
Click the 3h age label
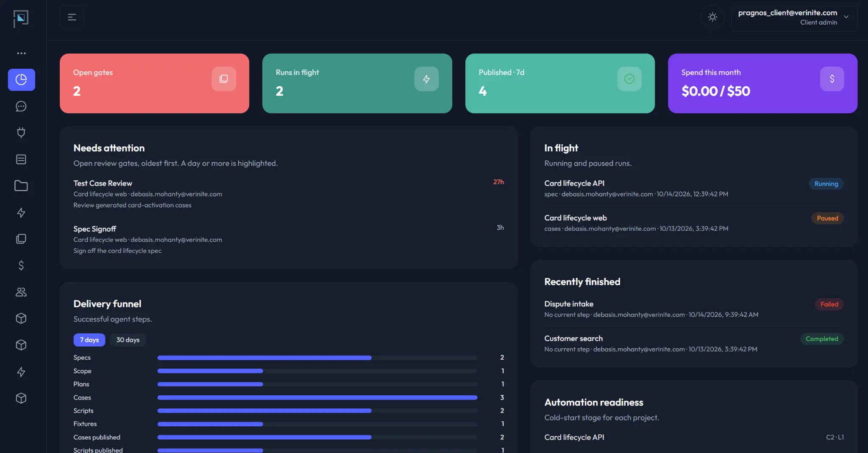500,227
